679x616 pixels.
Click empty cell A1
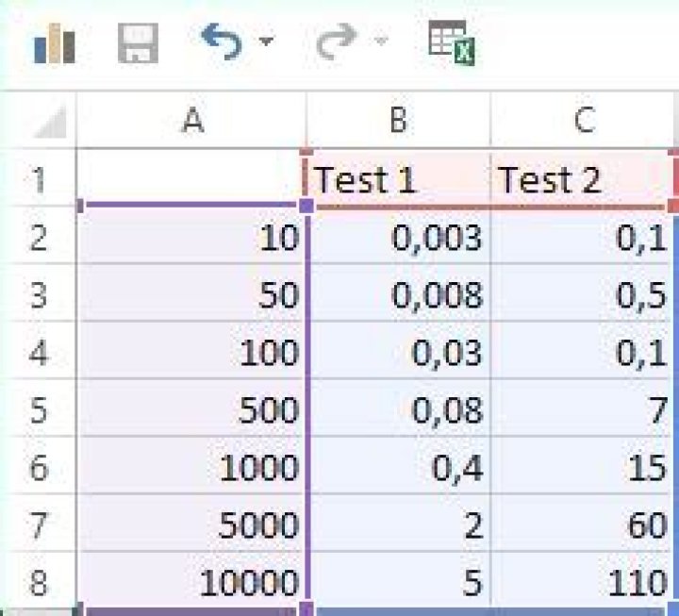point(190,176)
